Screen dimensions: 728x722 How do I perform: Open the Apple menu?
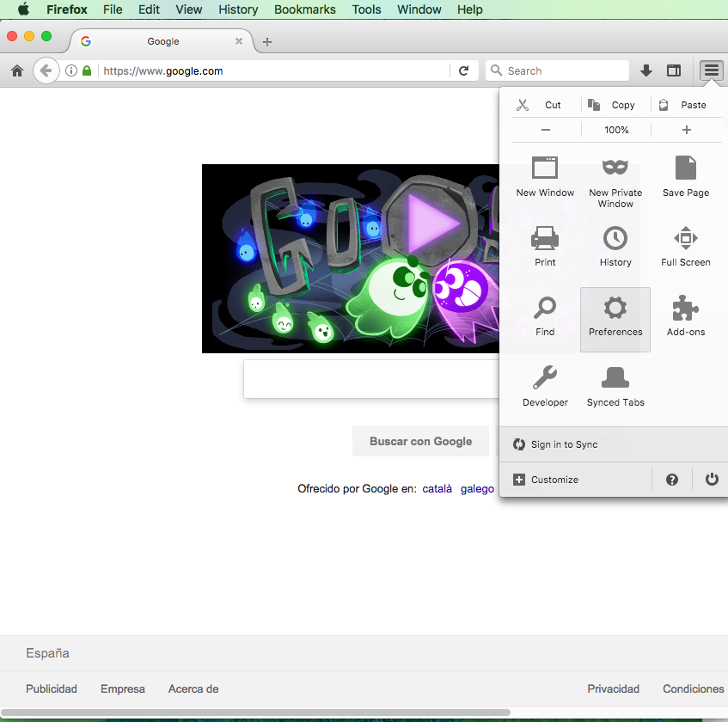(23, 9)
